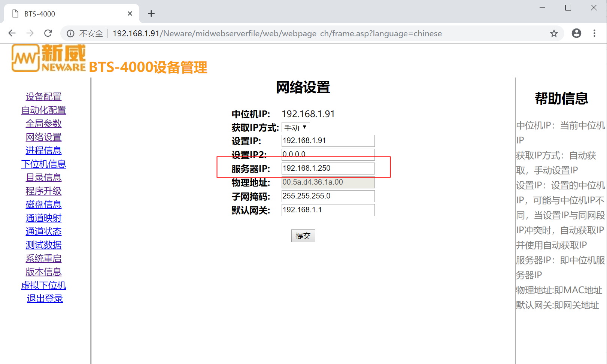Image resolution: width=607 pixels, height=364 pixels.
Task: Click the page reload icon
Action: point(48,33)
